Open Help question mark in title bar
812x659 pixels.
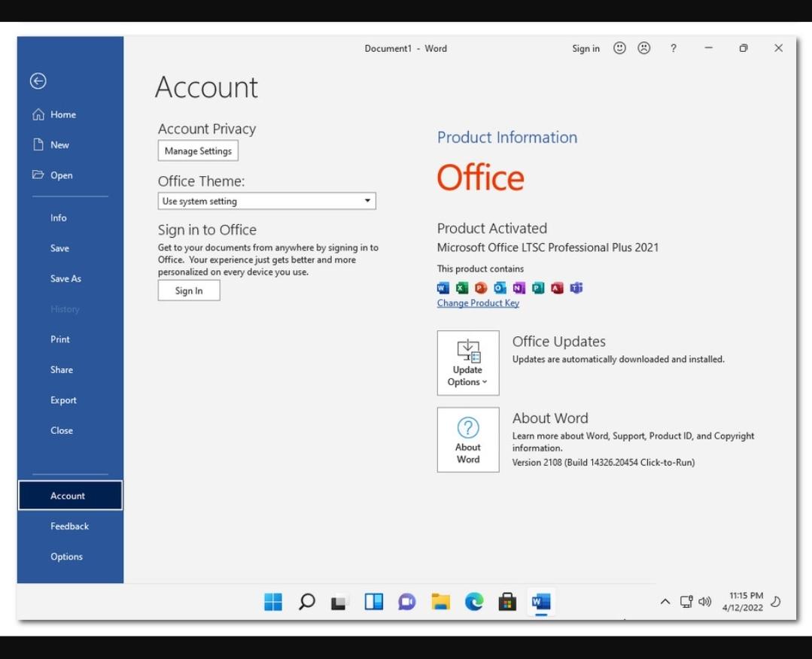(x=674, y=48)
